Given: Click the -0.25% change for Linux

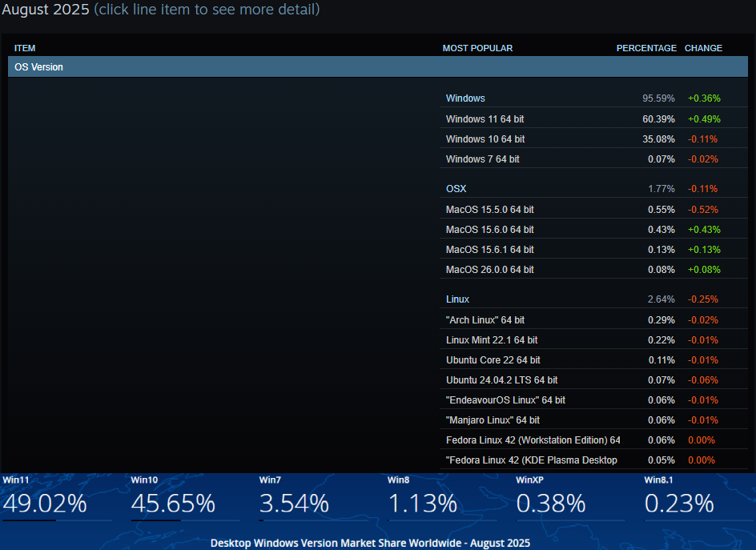Looking at the screenshot, I should pyautogui.click(x=703, y=299).
